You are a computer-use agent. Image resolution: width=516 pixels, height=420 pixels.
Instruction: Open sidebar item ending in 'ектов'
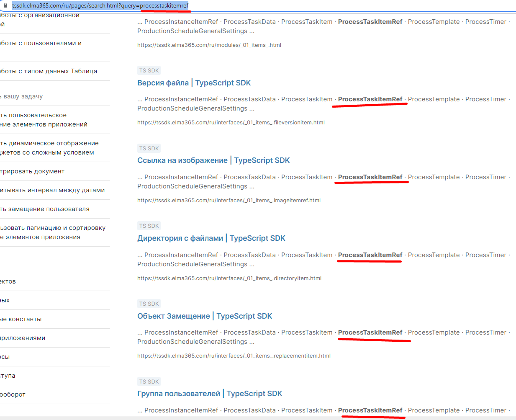(x=8, y=281)
